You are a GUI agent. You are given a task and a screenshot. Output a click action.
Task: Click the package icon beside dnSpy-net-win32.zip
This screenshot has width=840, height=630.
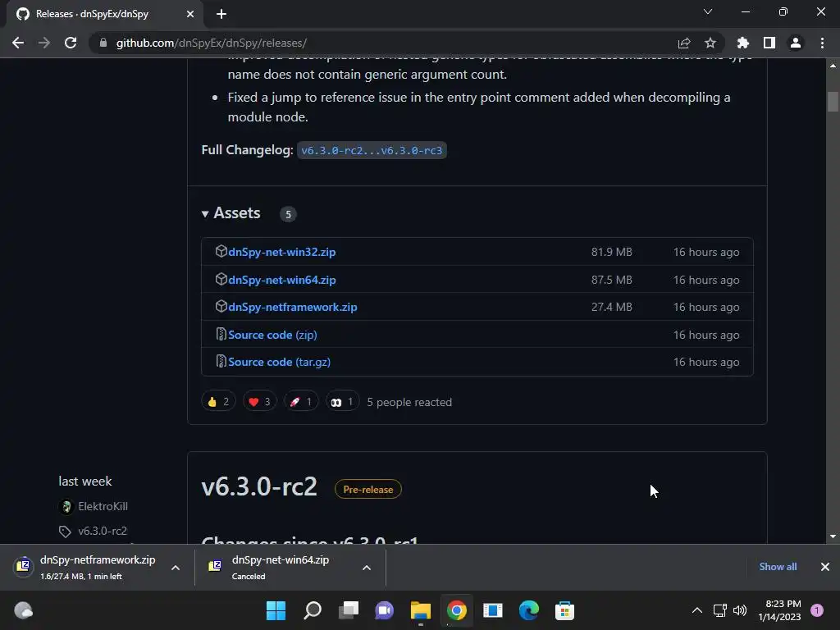(x=221, y=251)
